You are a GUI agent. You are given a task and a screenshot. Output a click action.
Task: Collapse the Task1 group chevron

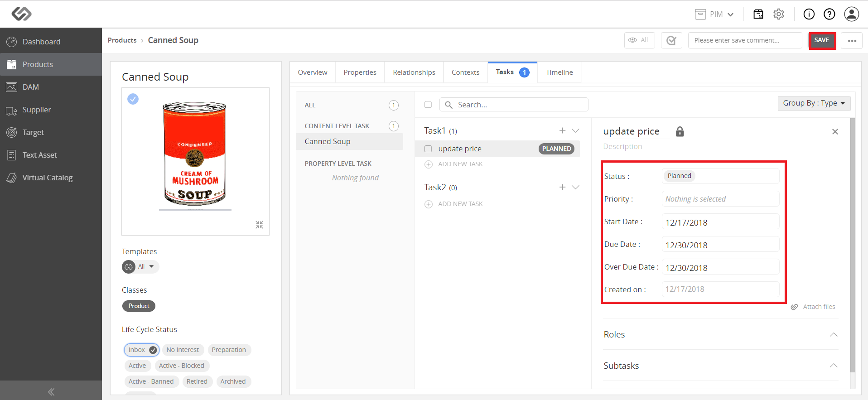576,130
